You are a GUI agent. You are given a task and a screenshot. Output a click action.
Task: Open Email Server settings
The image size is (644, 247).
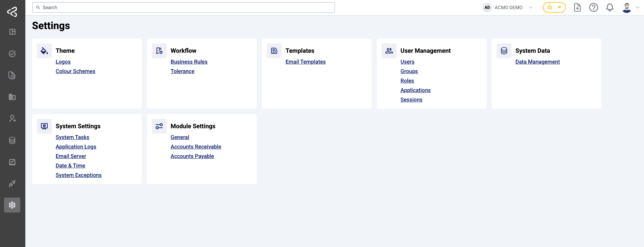pyautogui.click(x=71, y=156)
